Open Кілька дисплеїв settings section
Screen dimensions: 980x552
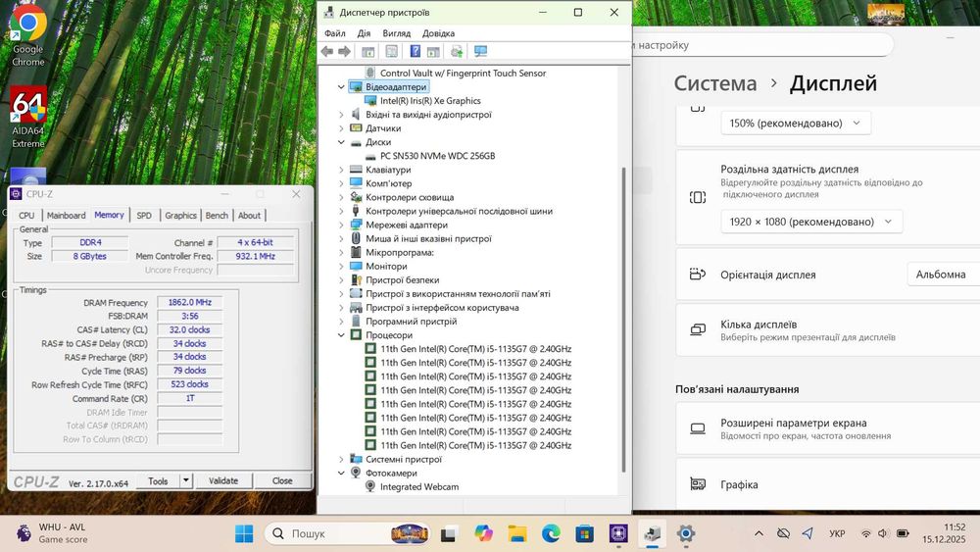pos(828,330)
